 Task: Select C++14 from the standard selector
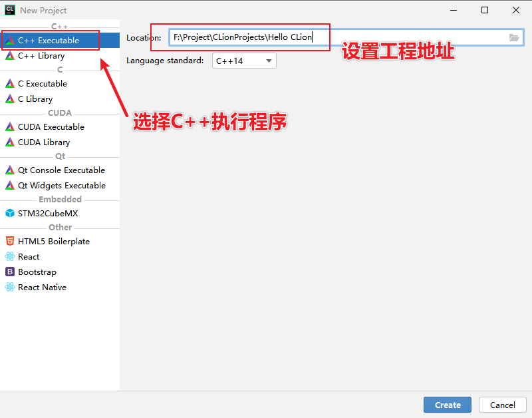(x=244, y=60)
